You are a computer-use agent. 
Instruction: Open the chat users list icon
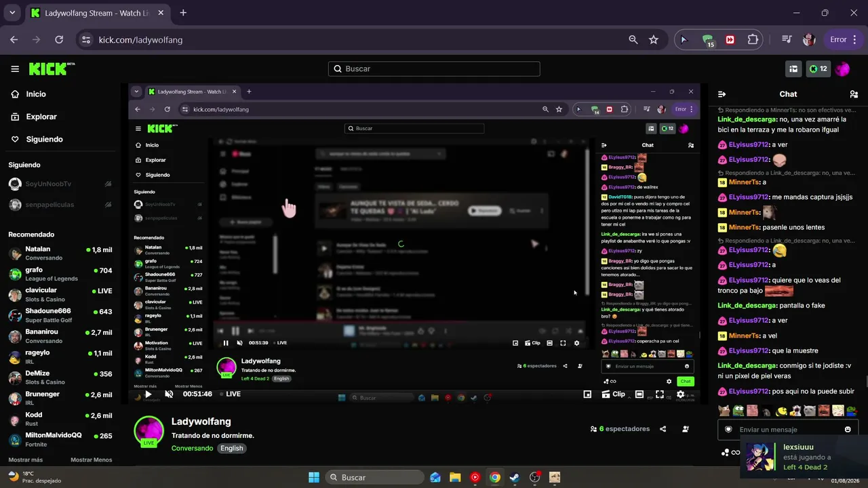click(x=854, y=94)
